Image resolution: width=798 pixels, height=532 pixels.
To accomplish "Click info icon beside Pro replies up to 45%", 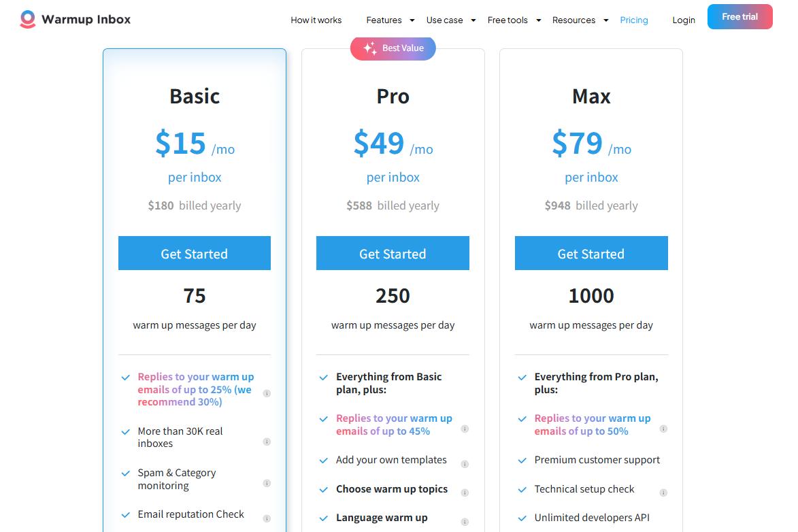I will 465,429.
